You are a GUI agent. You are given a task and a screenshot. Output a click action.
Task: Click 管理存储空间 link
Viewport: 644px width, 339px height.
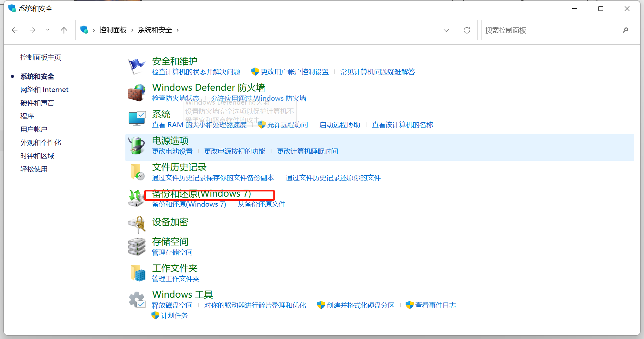click(172, 252)
